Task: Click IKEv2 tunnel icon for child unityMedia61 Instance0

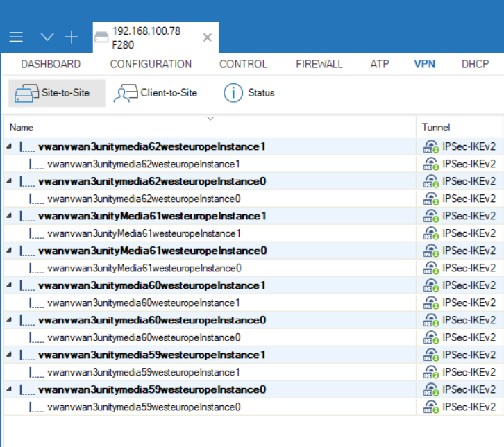Action: tap(430, 268)
